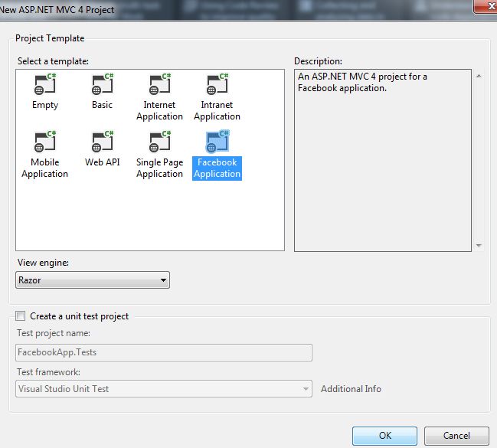Click the description scrollbar down arrow
This screenshot has height=448, width=497.
(x=479, y=245)
